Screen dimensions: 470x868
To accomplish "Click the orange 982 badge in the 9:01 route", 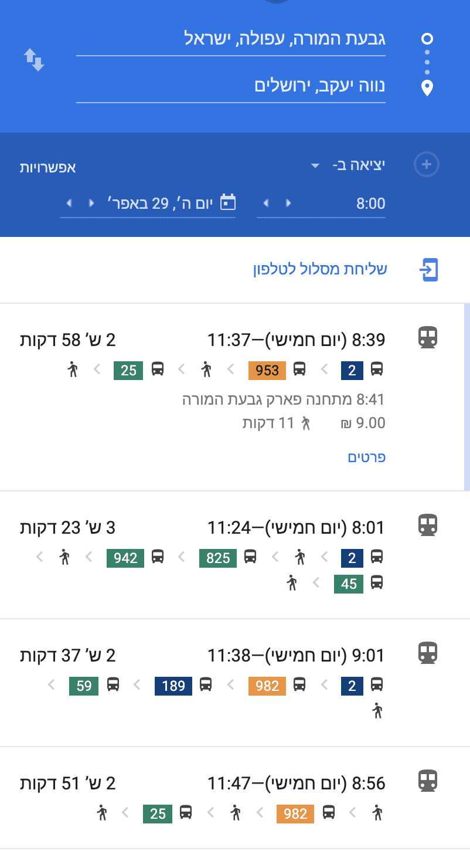I will click(x=267, y=685).
